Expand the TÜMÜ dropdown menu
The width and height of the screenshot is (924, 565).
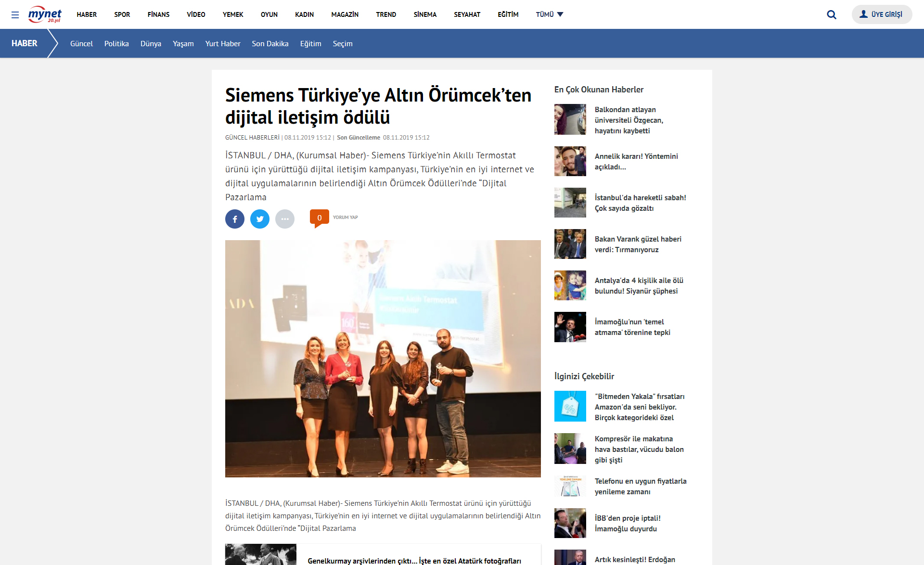pos(549,14)
